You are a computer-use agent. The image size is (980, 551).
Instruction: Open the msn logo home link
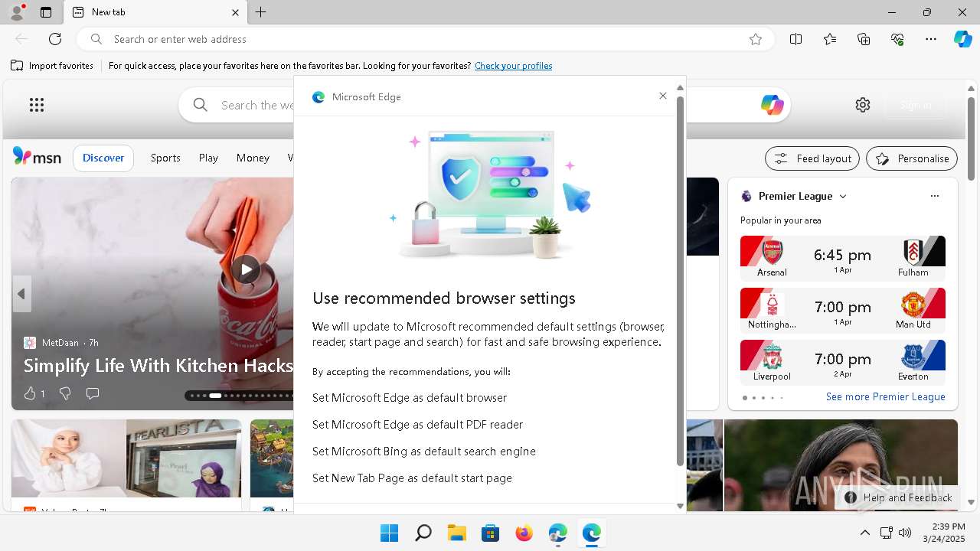click(x=37, y=157)
